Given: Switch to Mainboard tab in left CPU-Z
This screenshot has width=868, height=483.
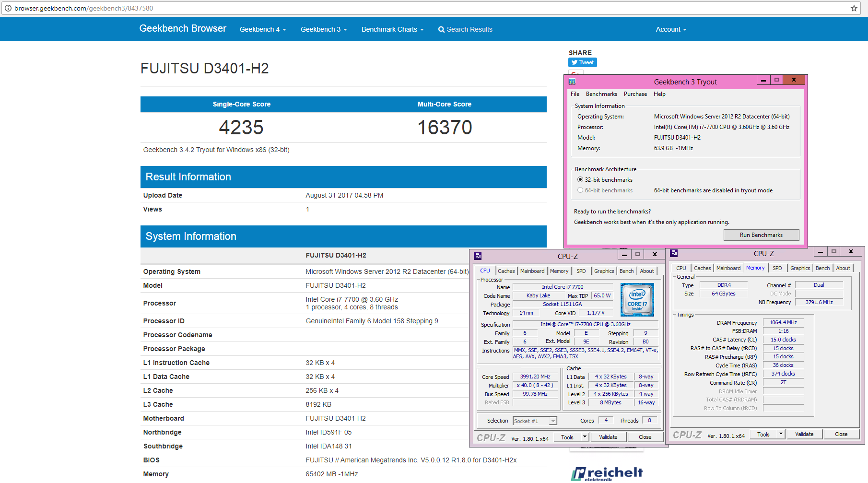Looking at the screenshot, I should (x=532, y=271).
